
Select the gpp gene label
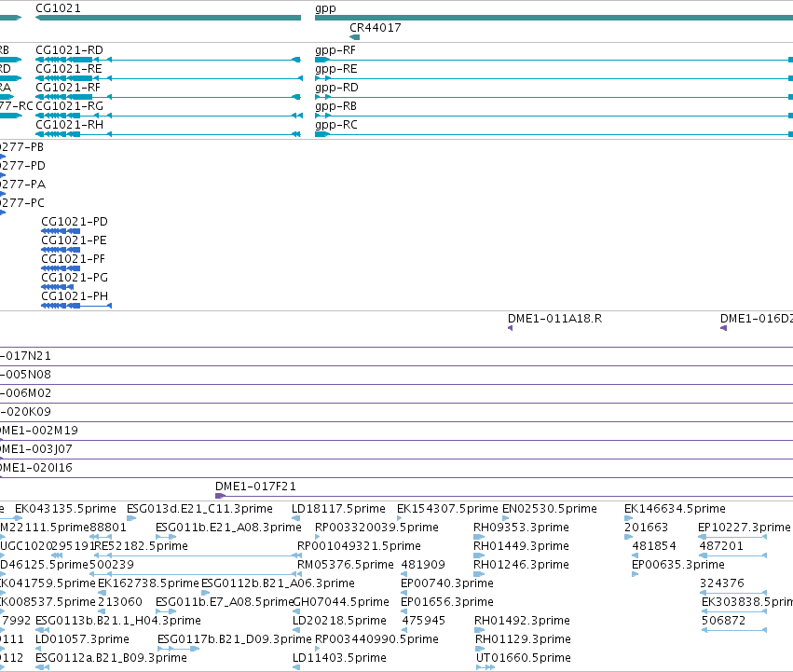click(325, 8)
